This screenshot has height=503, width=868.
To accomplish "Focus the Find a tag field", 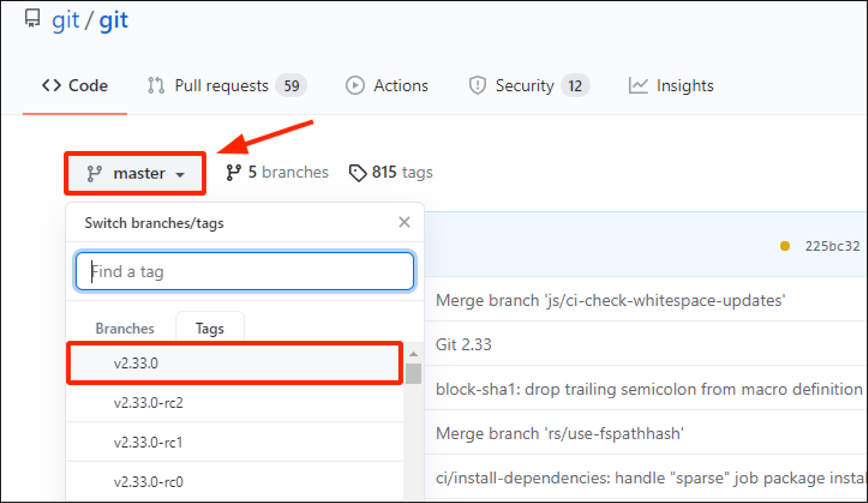I will (245, 271).
